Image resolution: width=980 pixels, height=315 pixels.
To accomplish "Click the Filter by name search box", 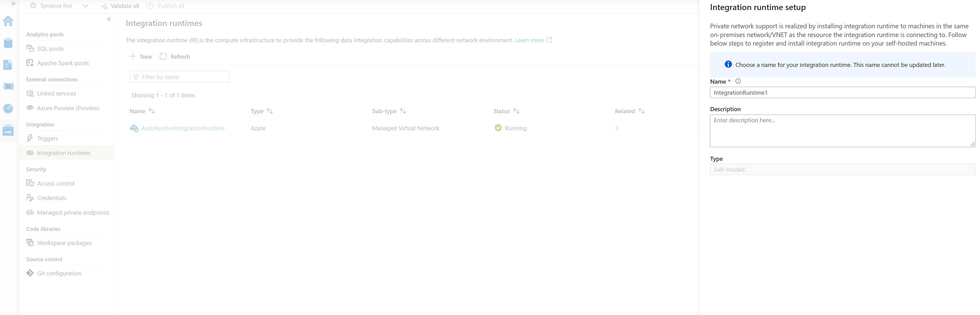I will click(x=179, y=76).
